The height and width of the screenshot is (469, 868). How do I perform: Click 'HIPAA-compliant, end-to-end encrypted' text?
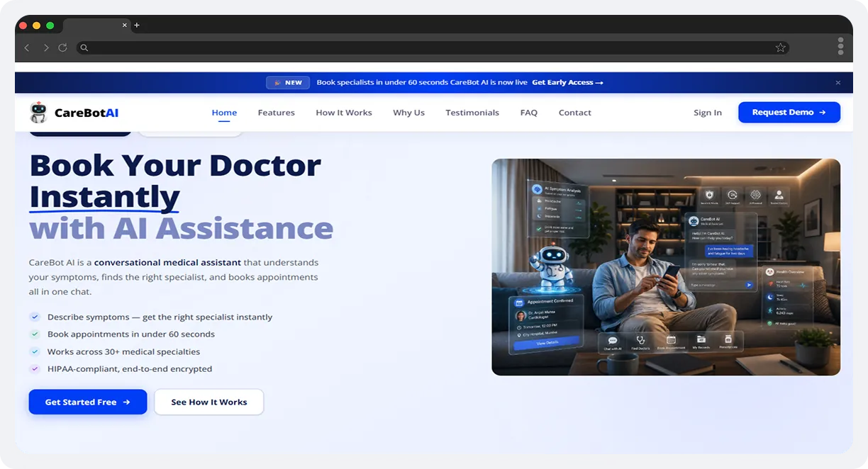pos(130,368)
